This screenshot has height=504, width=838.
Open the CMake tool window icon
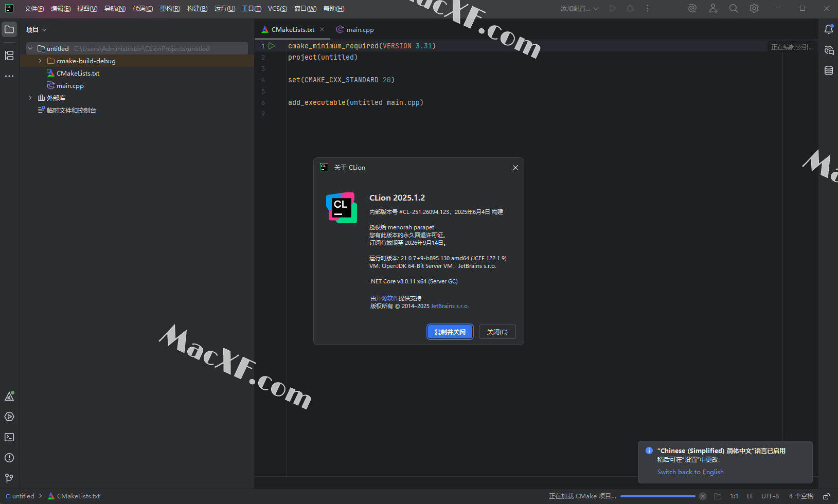9,396
